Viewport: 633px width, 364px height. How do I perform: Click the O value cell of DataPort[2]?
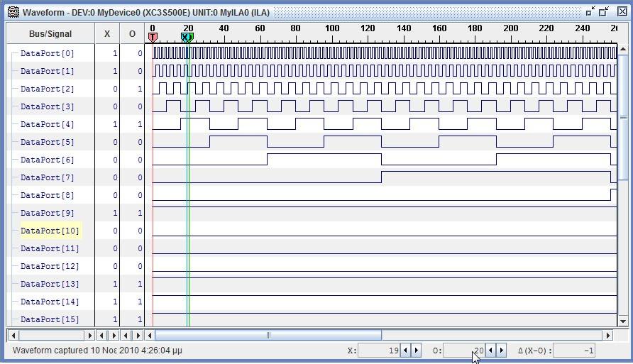(x=132, y=89)
